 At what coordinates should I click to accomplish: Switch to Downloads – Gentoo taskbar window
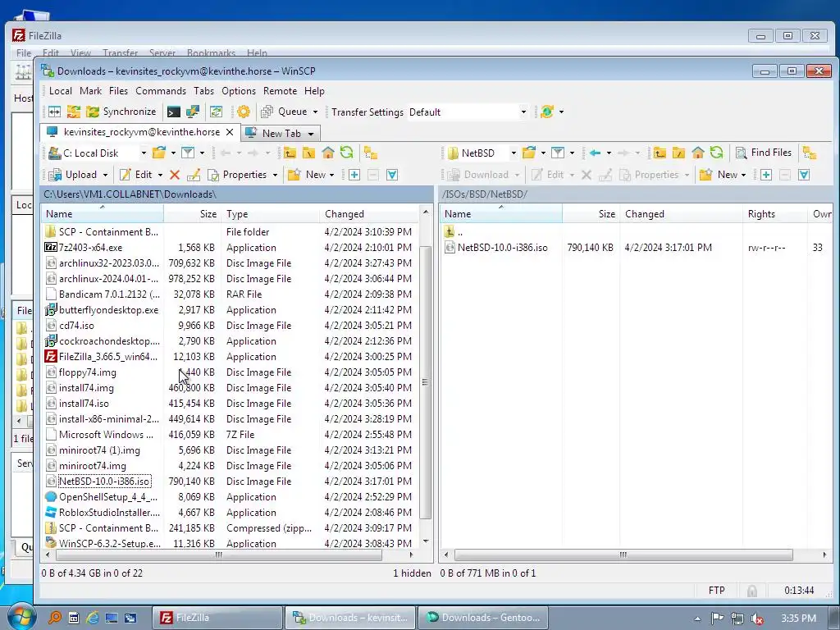484,618
